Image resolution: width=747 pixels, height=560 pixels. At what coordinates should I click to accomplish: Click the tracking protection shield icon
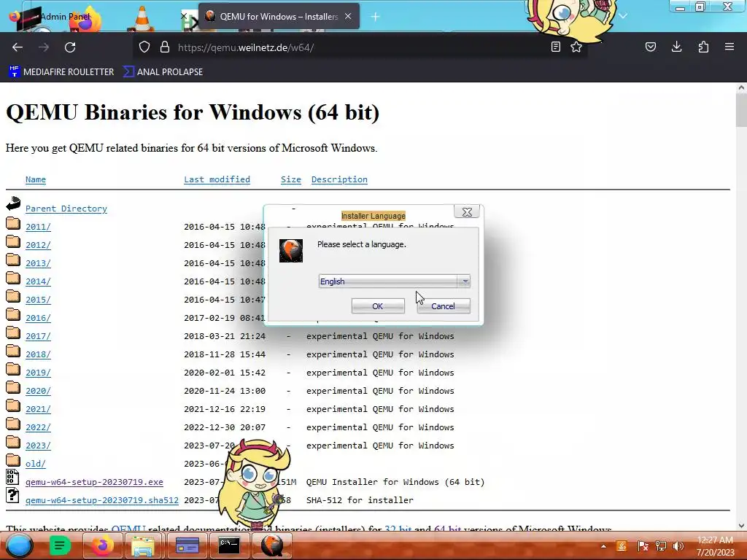pos(144,47)
